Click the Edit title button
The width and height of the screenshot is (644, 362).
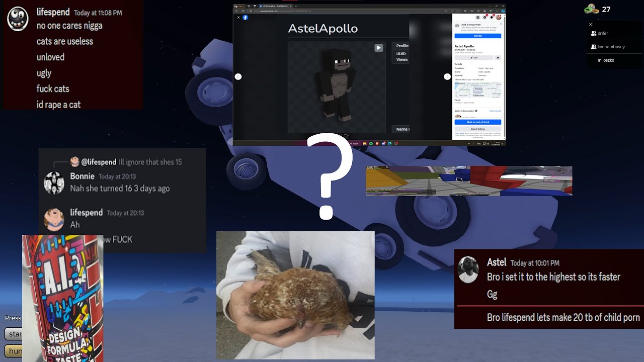pyautogui.click(x=478, y=36)
